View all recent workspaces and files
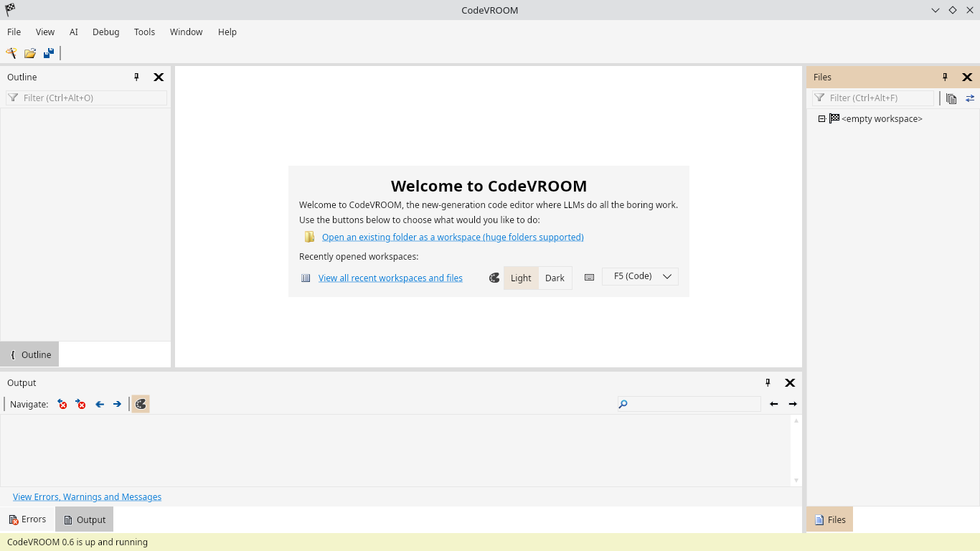The height and width of the screenshot is (551, 980). click(x=390, y=278)
